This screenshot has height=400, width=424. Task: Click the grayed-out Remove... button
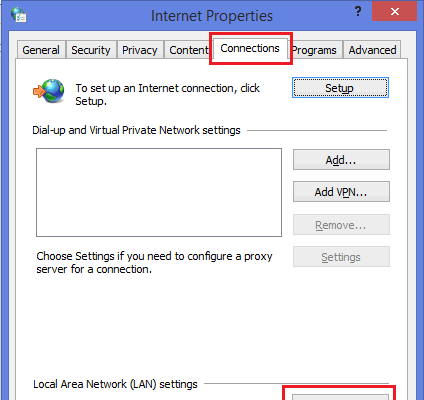coord(341,225)
